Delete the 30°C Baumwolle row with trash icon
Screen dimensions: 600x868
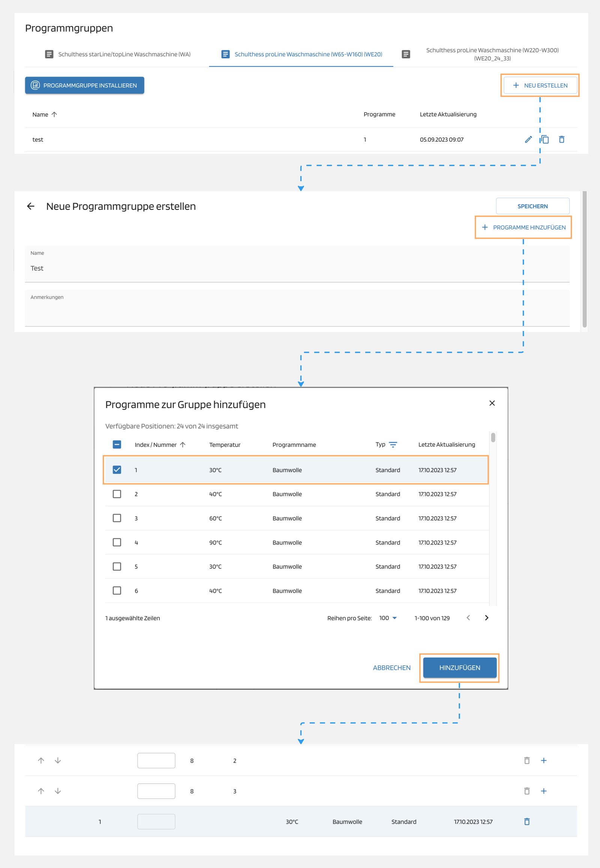pos(527,821)
